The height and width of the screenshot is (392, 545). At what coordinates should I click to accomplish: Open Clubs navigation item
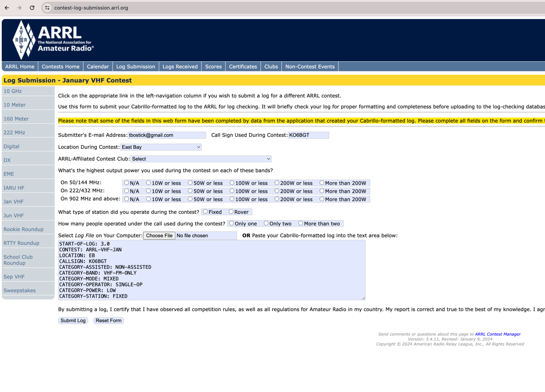coord(271,66)
